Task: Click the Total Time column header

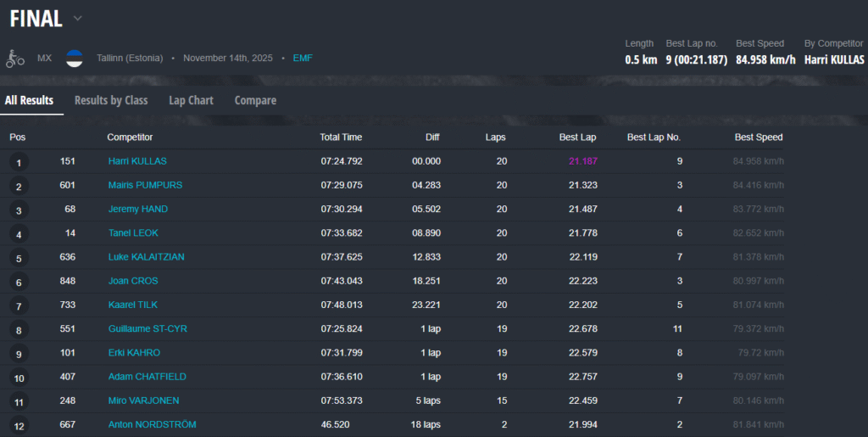Action: [x=341, y=137]
